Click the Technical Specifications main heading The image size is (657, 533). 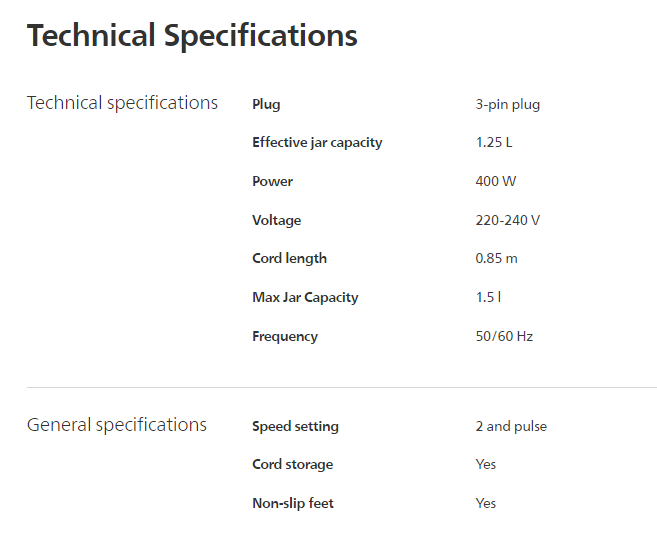(x=192, y=37)
